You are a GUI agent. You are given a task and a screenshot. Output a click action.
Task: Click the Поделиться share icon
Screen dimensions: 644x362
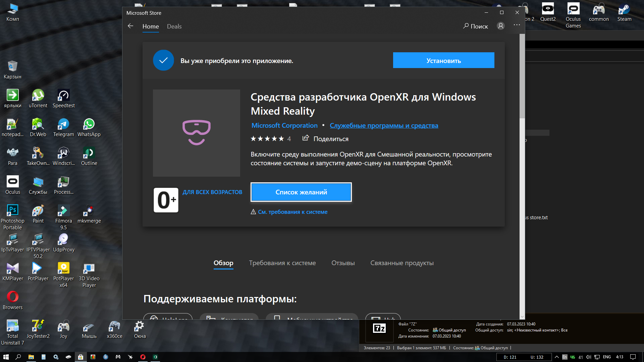coord(305,138)
